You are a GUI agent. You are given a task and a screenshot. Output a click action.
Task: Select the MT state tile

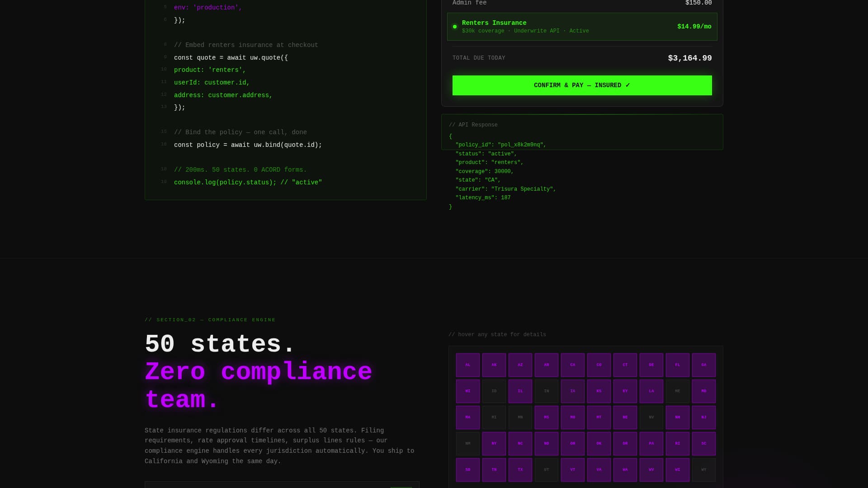[599, 418]
